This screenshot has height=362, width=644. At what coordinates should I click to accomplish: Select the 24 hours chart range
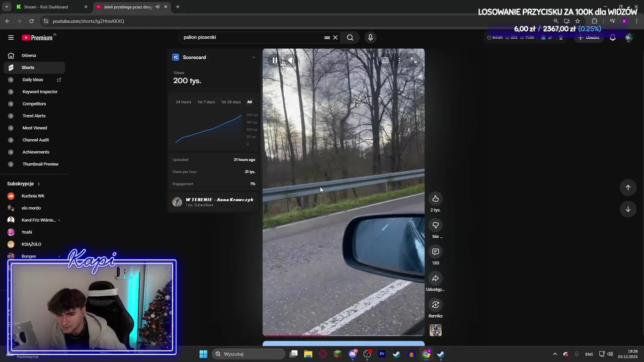tap(183, 102)
